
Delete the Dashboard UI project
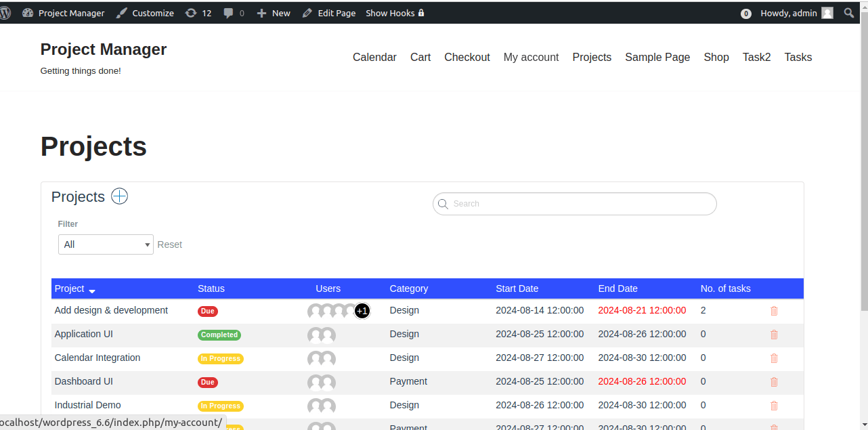click(x=774, y=382)
